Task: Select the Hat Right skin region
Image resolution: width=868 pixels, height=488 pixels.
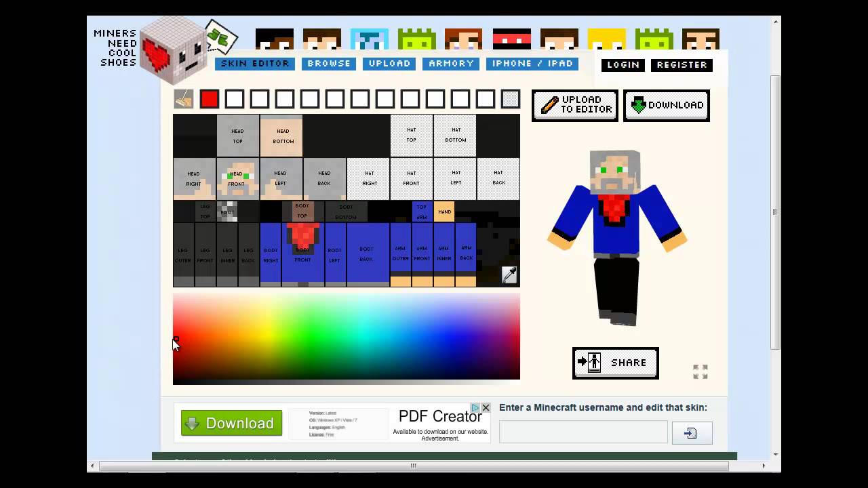Action: point(368,178)
